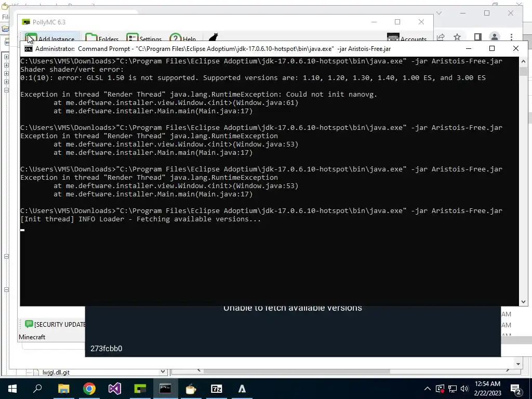This screenshot has width=532, height=399.
Task: Open Folders in PollyMC toolbar
Action: point(102,37)
